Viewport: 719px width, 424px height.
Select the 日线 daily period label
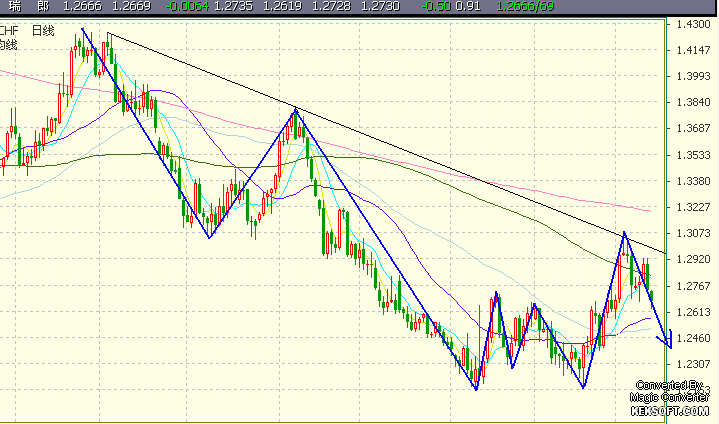click(43, 31)
